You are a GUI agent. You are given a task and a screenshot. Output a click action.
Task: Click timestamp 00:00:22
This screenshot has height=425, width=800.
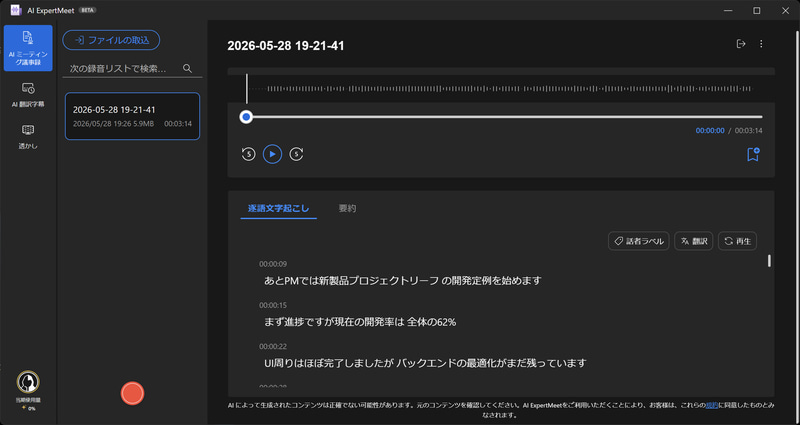point(273,346)
